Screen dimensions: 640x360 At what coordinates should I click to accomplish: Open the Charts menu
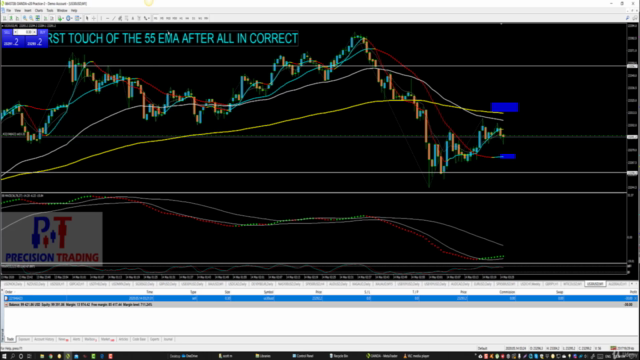(39, 10)
